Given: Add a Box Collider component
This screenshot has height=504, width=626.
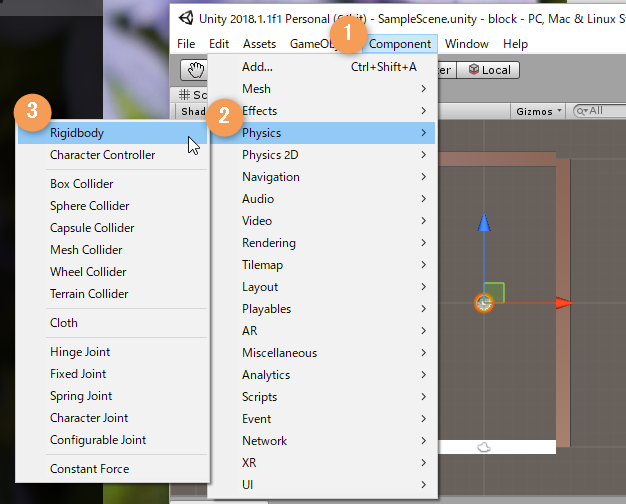Looking at the screenshot, I should click(x=113, y=184).
